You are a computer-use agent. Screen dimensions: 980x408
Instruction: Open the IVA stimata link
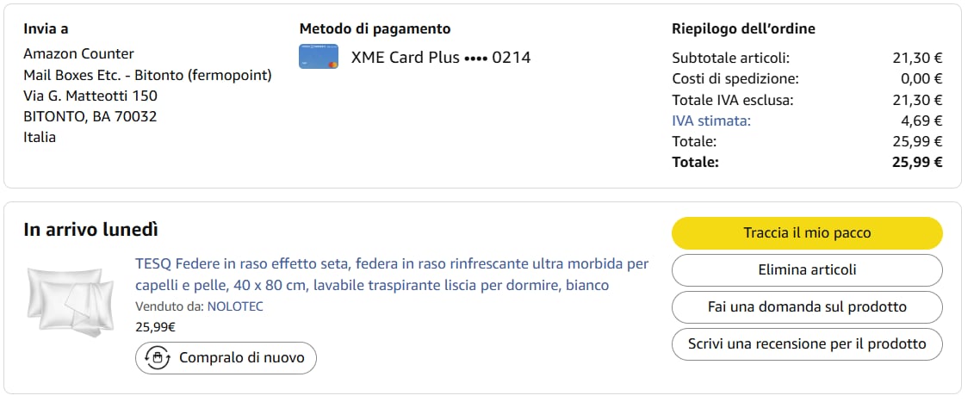tap(710, 121)
